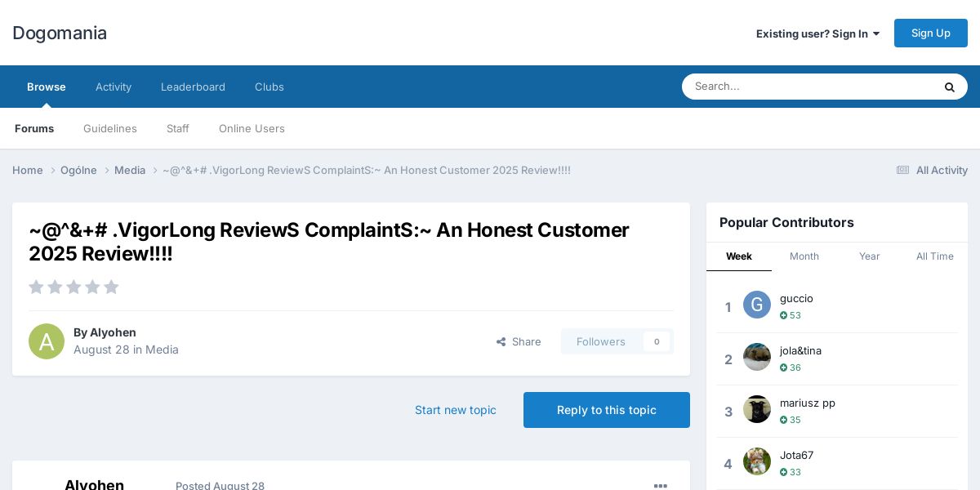Select Year contributors tab

point(870,256)
